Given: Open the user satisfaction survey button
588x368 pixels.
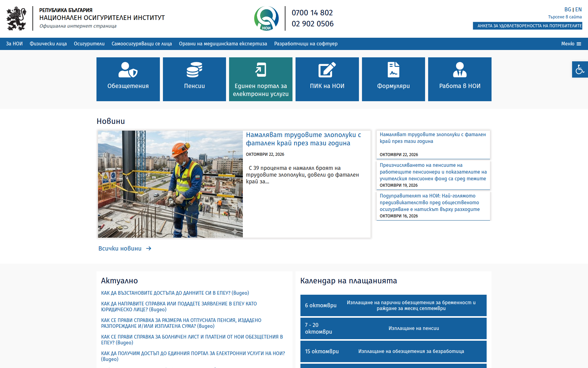Looking at the screenshot, I should click(x=527, y=26).
